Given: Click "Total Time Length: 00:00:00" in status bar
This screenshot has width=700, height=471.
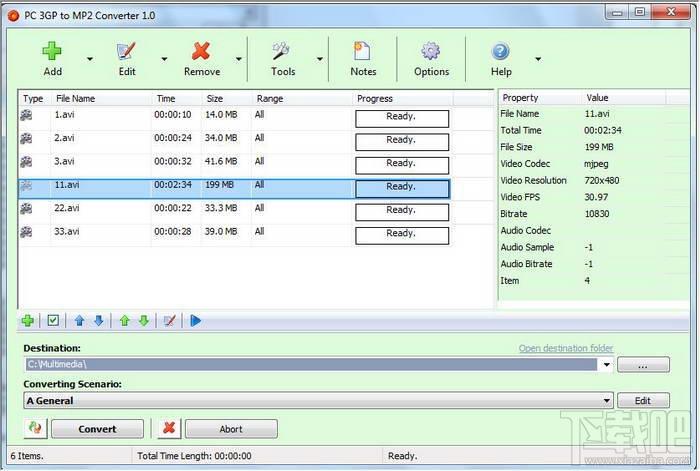Looking at the screenshot, I should pos(194,456).
